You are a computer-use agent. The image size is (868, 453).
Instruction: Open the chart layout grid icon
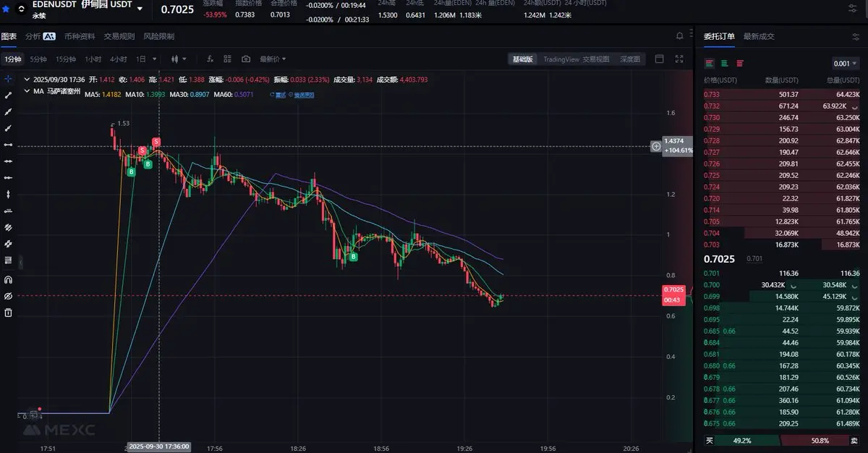click(229, 59)
